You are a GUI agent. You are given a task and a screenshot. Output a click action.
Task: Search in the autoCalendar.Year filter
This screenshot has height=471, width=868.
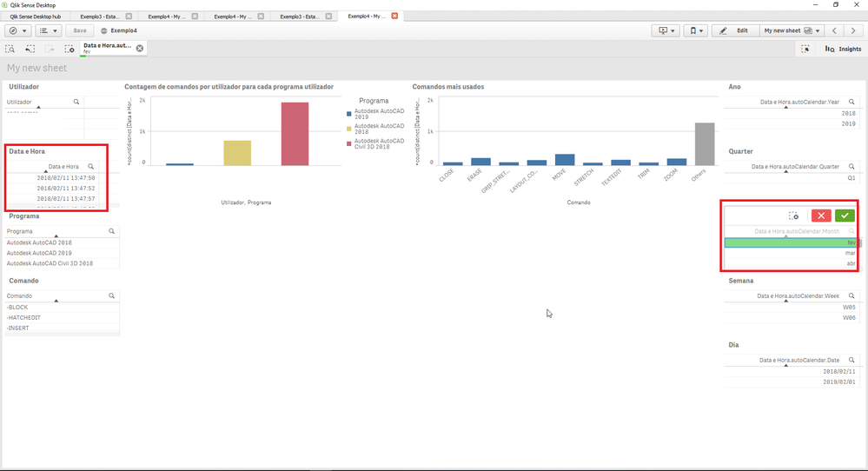point(852,102)
